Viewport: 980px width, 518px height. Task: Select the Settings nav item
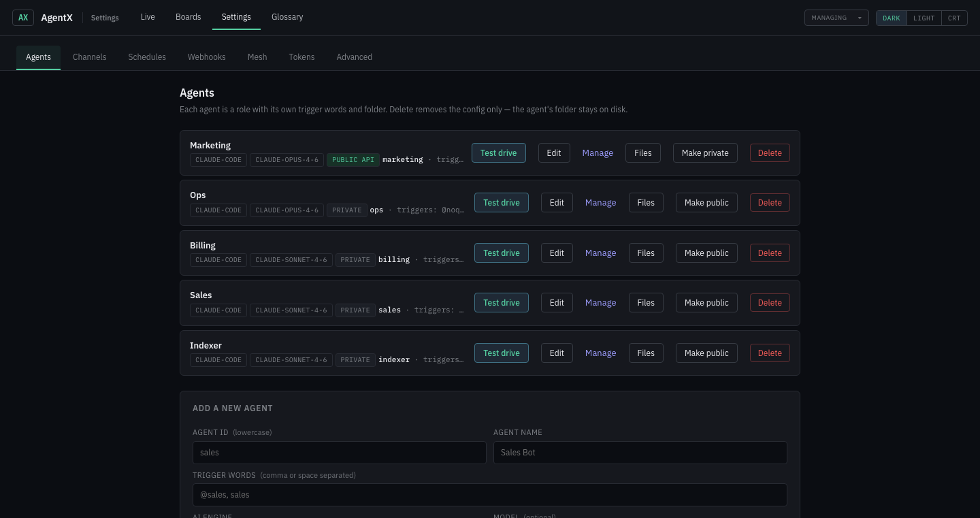[236, 17]
